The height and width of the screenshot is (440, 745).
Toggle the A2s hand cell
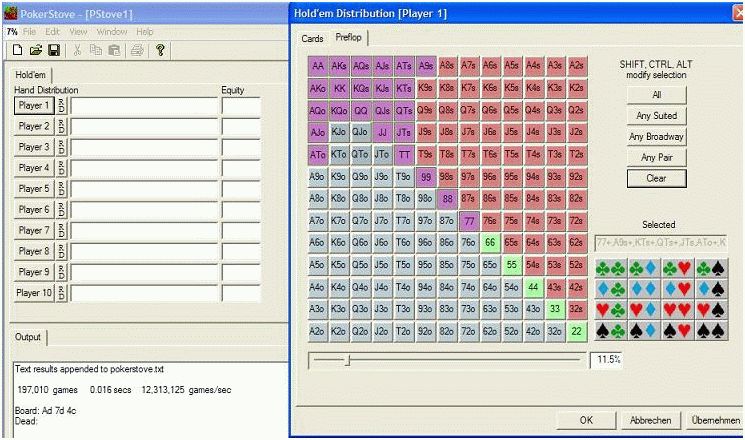(576, 66)
